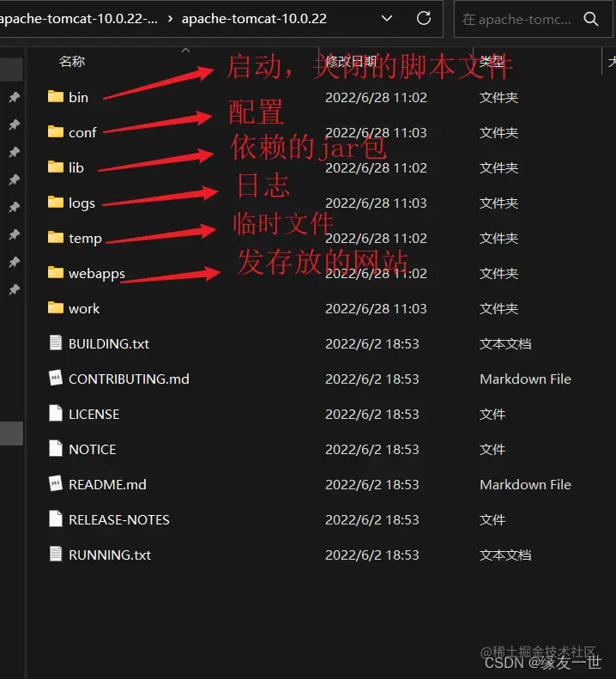The image size is (616, 679).
Task: Click LICENSE type 文件 cell
Action: click(x=492, y=415)
